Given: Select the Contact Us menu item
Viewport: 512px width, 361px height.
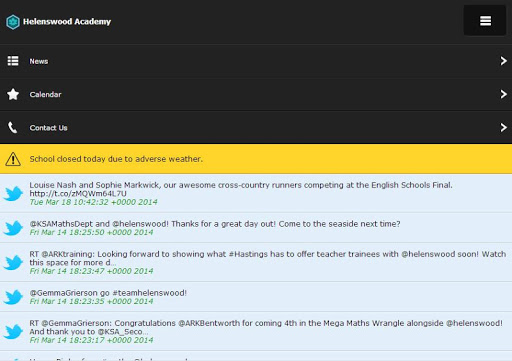Looking at the screenshot, I should (x=256, y=128).
